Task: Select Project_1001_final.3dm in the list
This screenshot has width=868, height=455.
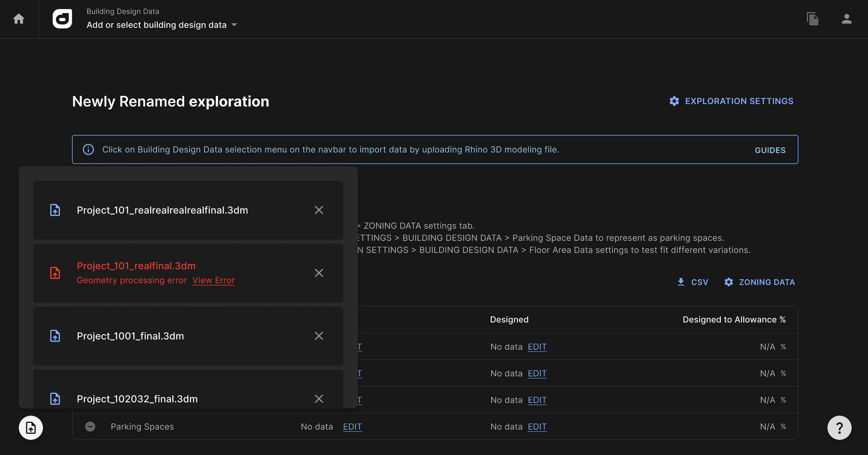Action: pyautogui.click(x=130, y=336)
